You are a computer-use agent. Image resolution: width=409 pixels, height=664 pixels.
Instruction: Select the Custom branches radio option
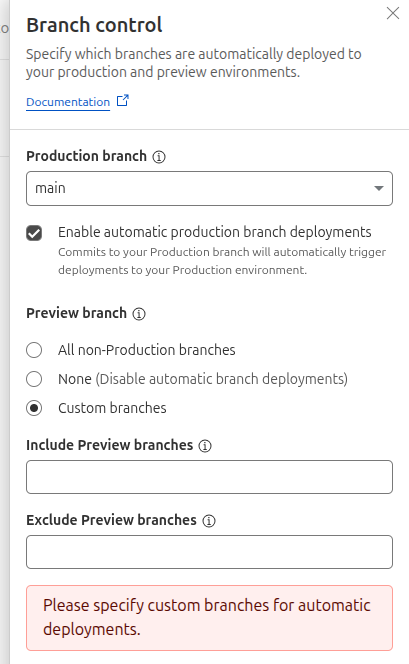(34, 408)
